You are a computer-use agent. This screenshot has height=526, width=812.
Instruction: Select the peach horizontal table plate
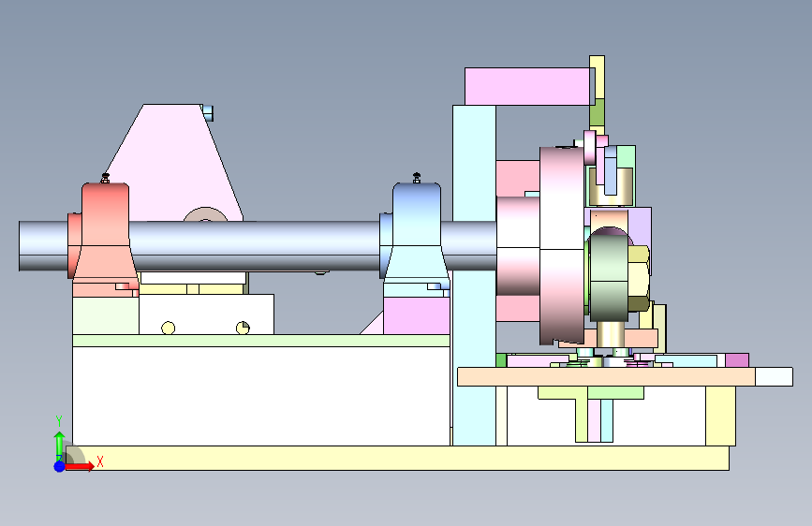point(606,376)
